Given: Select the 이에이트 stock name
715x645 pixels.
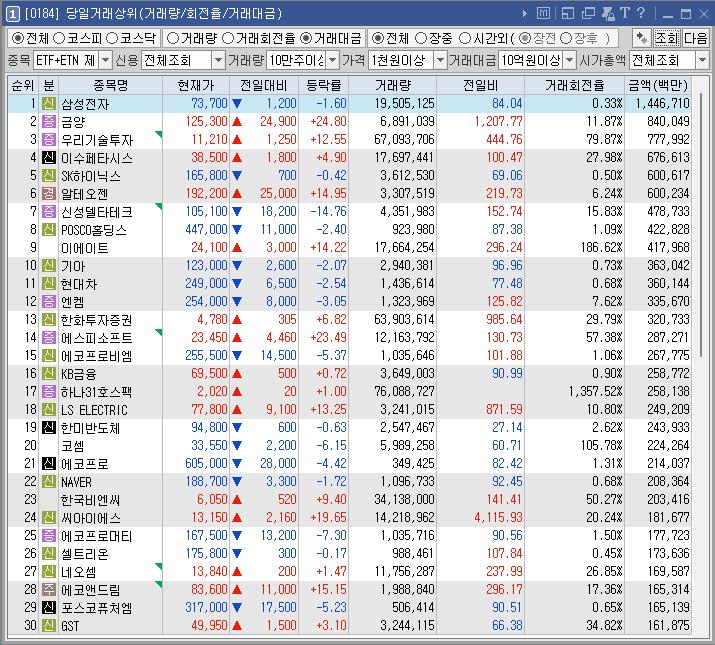Looking at the screenshot, I should click(85, 248).
